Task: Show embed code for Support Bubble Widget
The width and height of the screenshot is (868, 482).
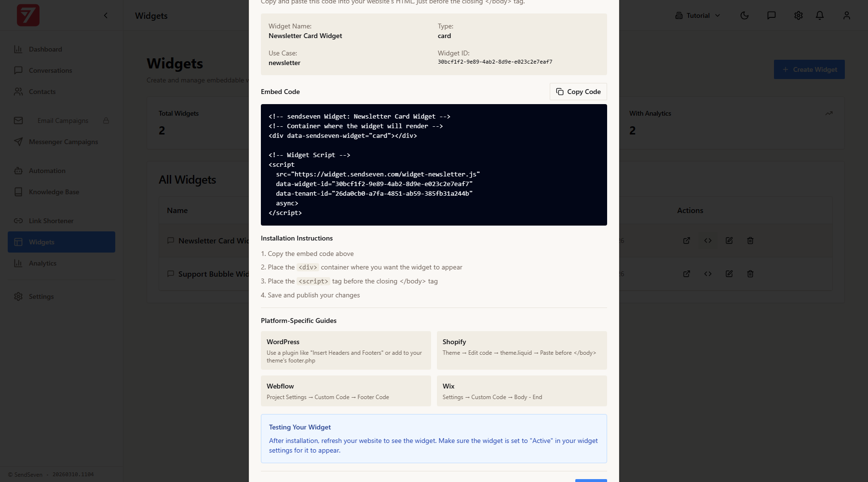Action: [x=708, y=274]
